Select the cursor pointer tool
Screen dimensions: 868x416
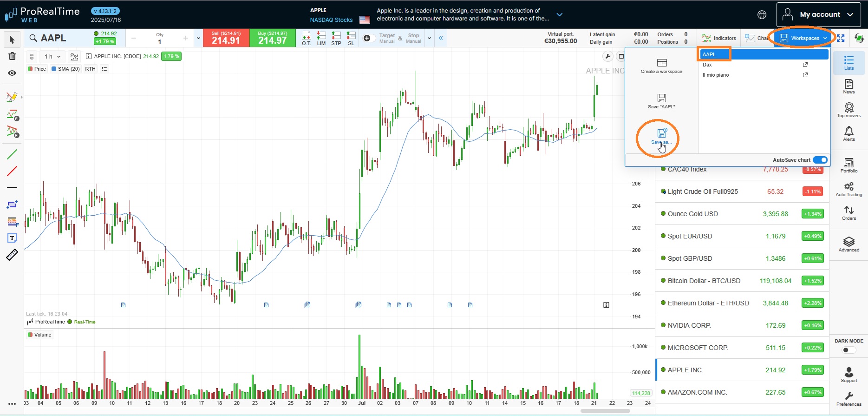pos(12,40)
